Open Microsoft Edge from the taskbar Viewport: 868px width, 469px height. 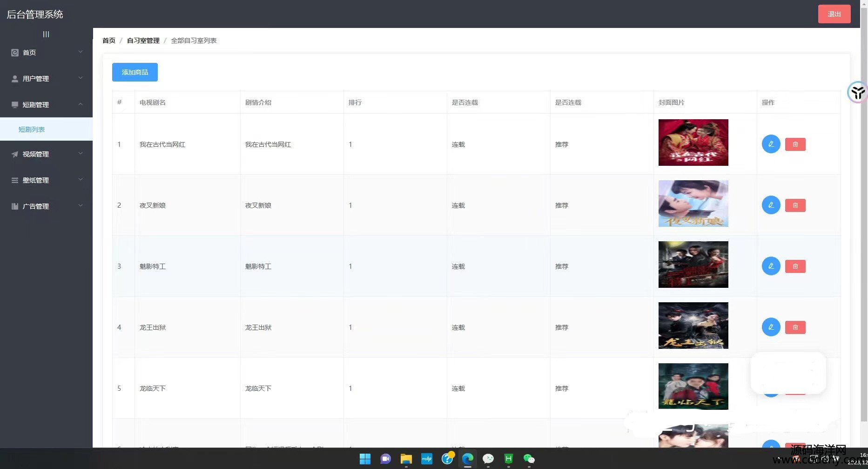467,459
